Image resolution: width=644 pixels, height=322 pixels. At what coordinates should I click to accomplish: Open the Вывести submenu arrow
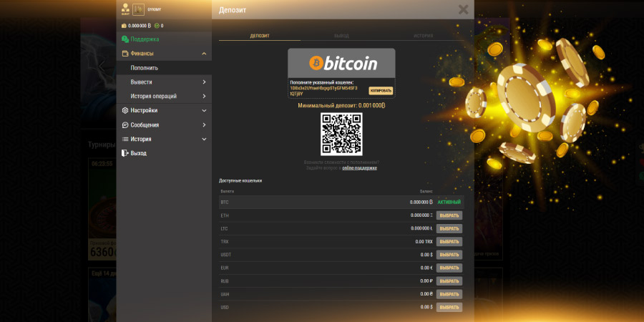click(x=204, y=82)
